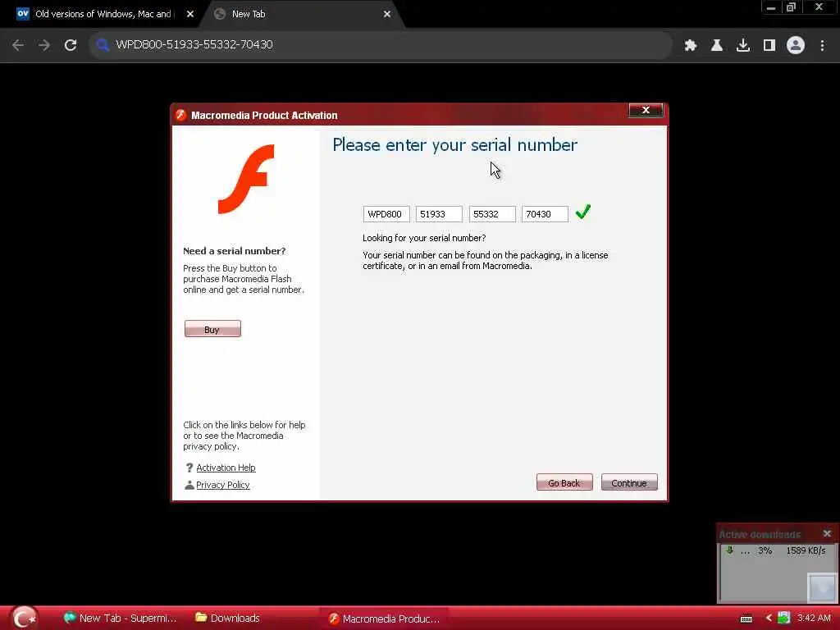Expand hidden tray icons with the arrow
The width and height of the screenshot is (840, 630).
pyautogui.click(x=769, y=619)
